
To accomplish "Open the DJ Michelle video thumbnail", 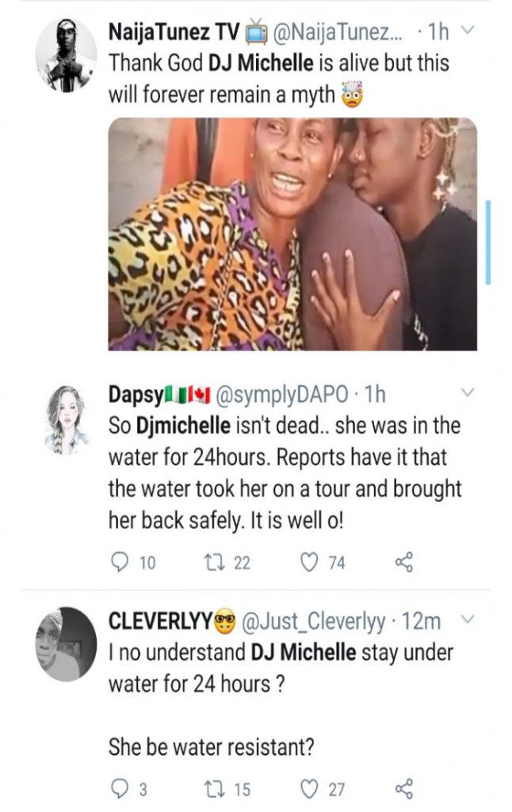I will coord(292,234).
